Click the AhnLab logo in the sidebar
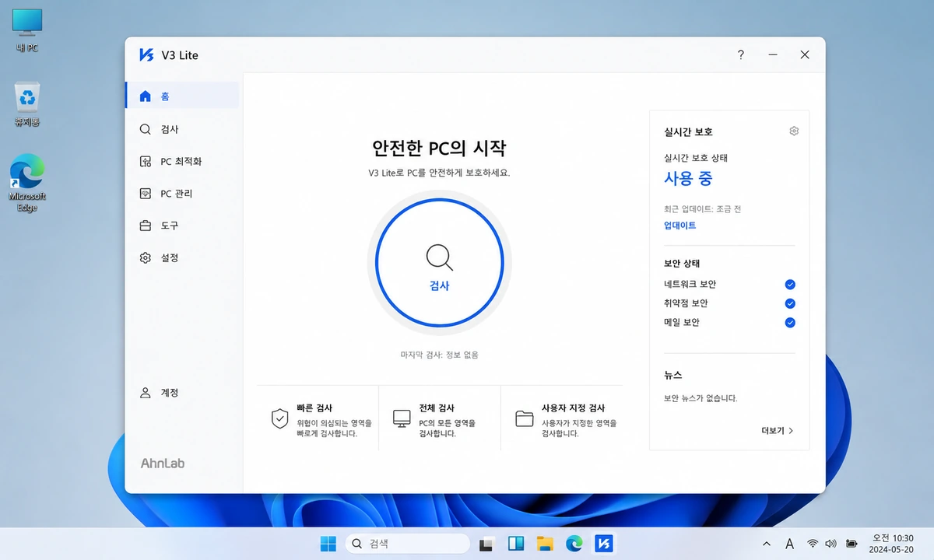The image size is (934, 560). point(163,464)
